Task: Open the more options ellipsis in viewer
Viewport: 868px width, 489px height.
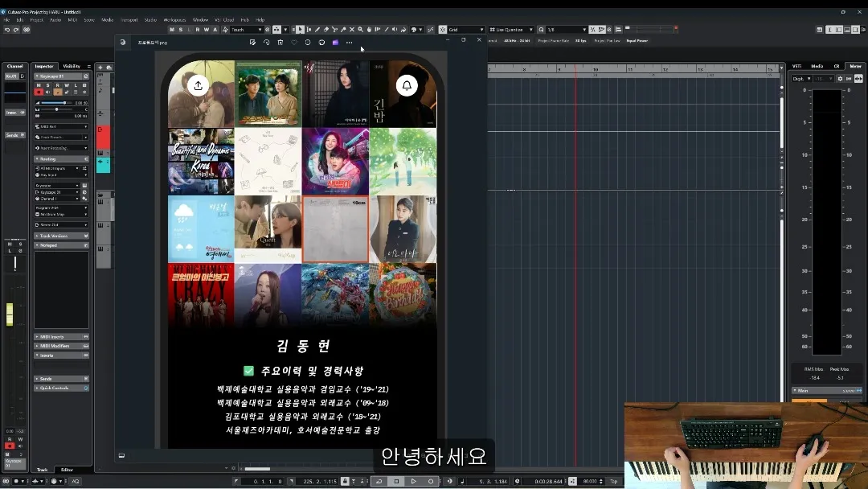Action: 349,42
